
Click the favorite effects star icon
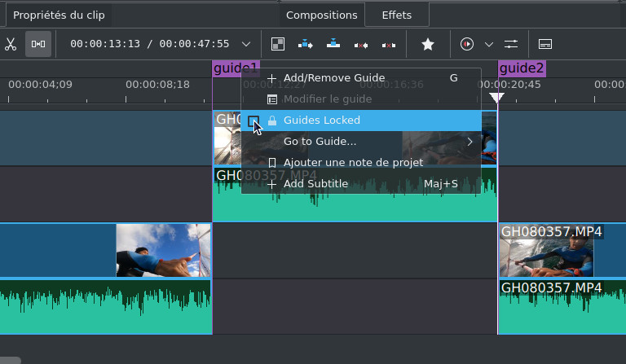428,44
